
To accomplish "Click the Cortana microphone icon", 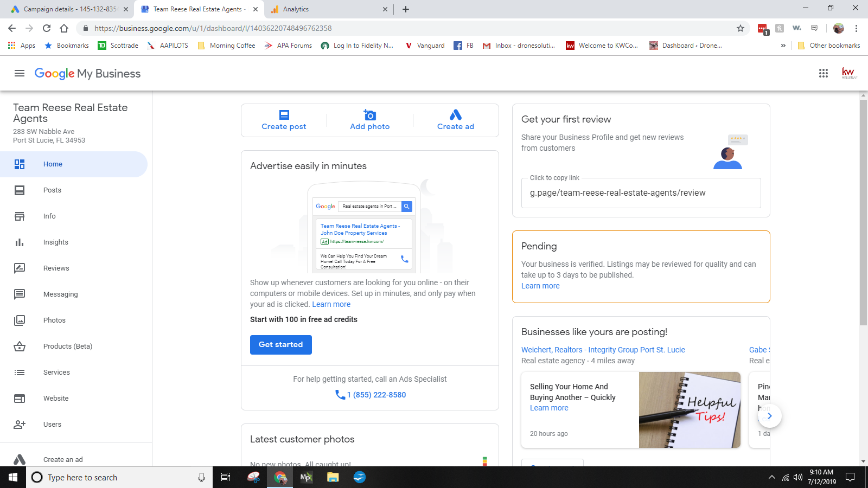I will click(x=201, y=478).
